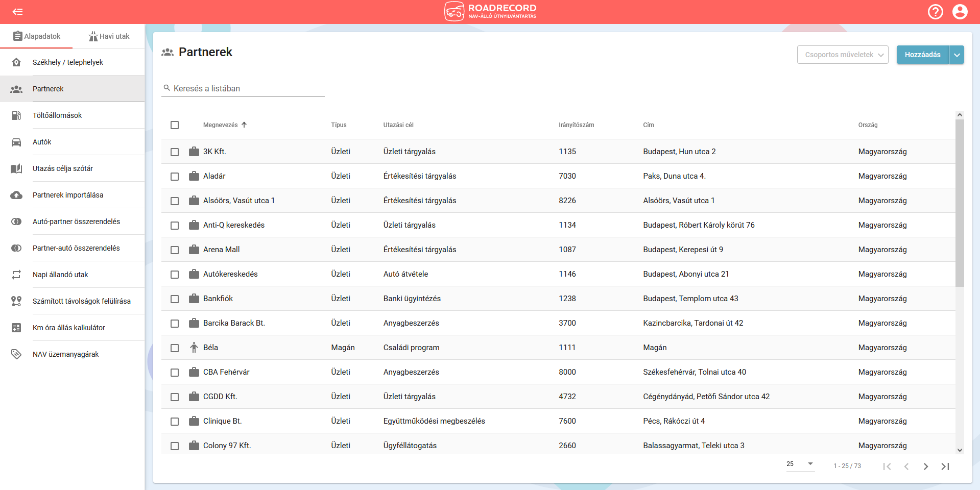Open the Csoportos műveletek dropdown
Image resolution: width=980 pixels, height=490 pixels.
pos(843,55)
